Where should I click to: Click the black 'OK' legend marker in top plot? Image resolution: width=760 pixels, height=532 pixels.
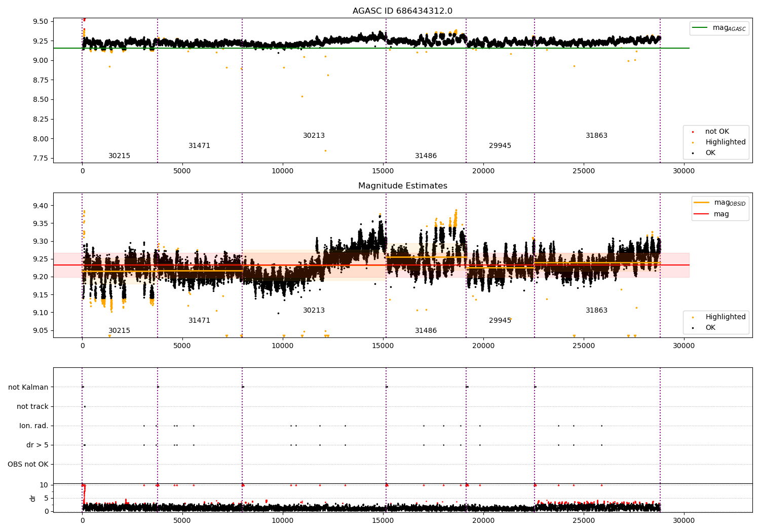pyautogui.click(x=693, y=153)
